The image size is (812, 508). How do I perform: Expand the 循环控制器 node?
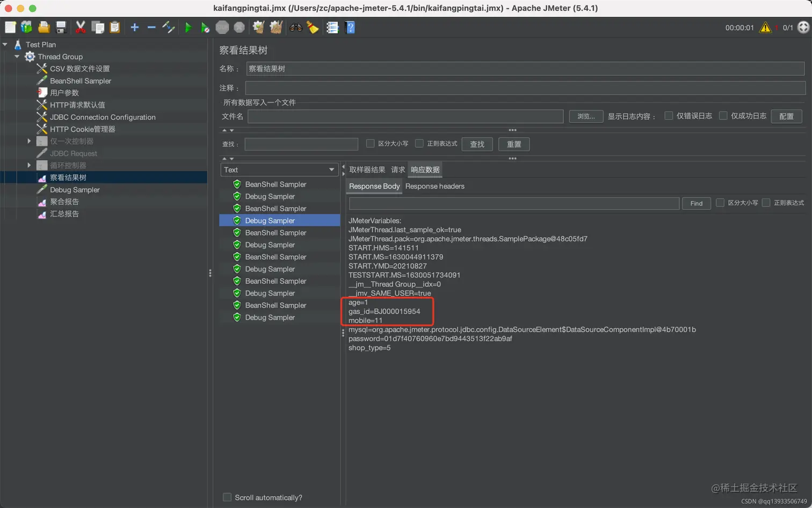coord(29,165)
